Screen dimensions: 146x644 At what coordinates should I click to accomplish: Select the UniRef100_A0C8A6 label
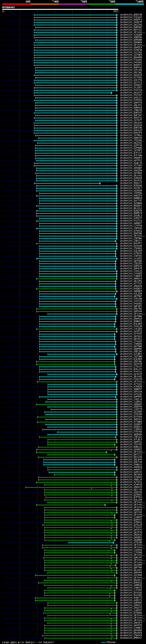pos(131,575)
